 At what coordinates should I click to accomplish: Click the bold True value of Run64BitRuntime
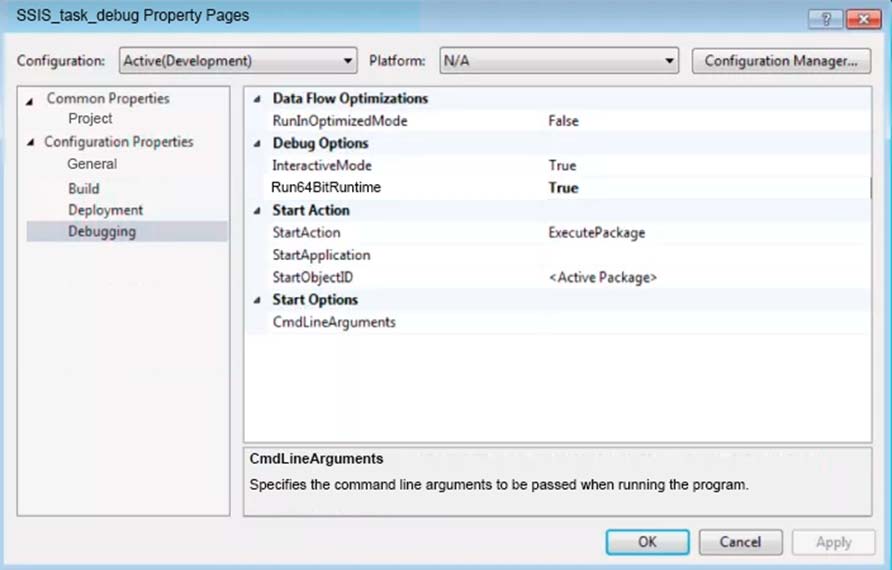tap(563, 188)
